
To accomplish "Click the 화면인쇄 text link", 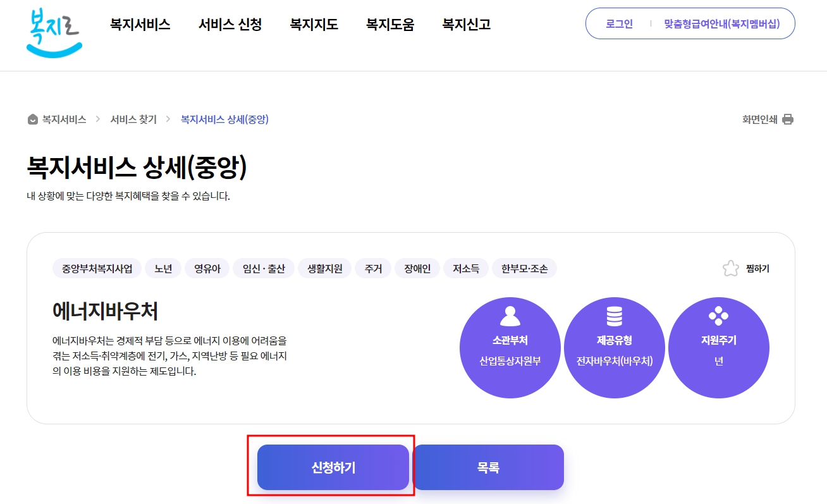I will (x=760, y=120).
